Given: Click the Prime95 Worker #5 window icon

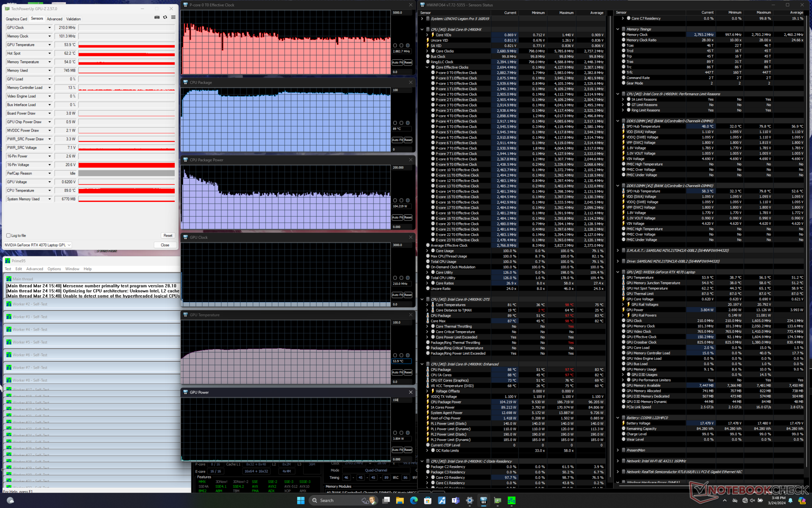Looking at the screenshot, I should coord(9,342).
